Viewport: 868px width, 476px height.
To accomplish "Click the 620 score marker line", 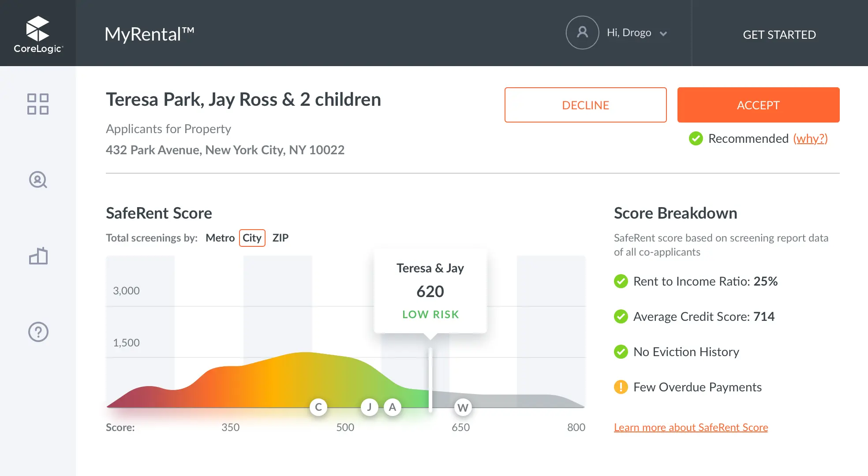I will pos(430,379).
